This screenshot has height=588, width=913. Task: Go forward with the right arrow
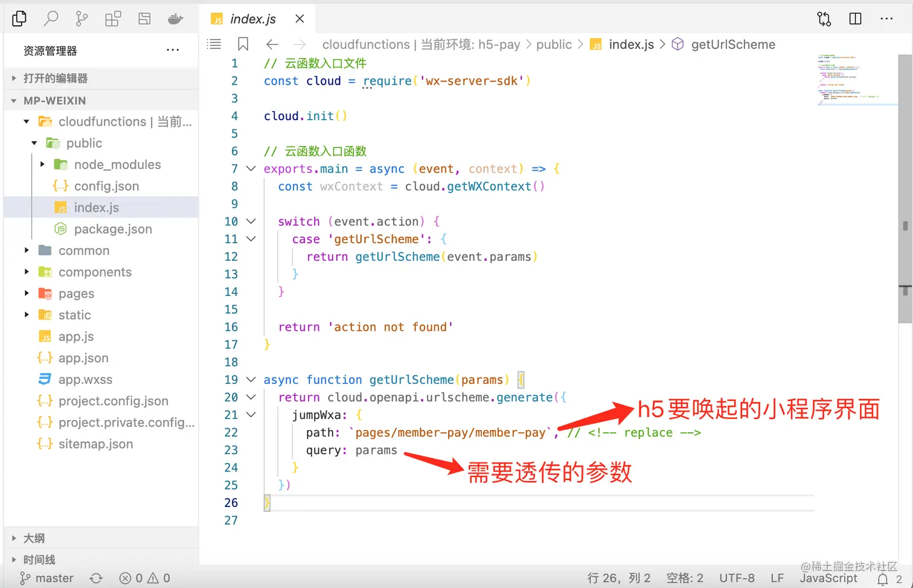coord(300,44)
